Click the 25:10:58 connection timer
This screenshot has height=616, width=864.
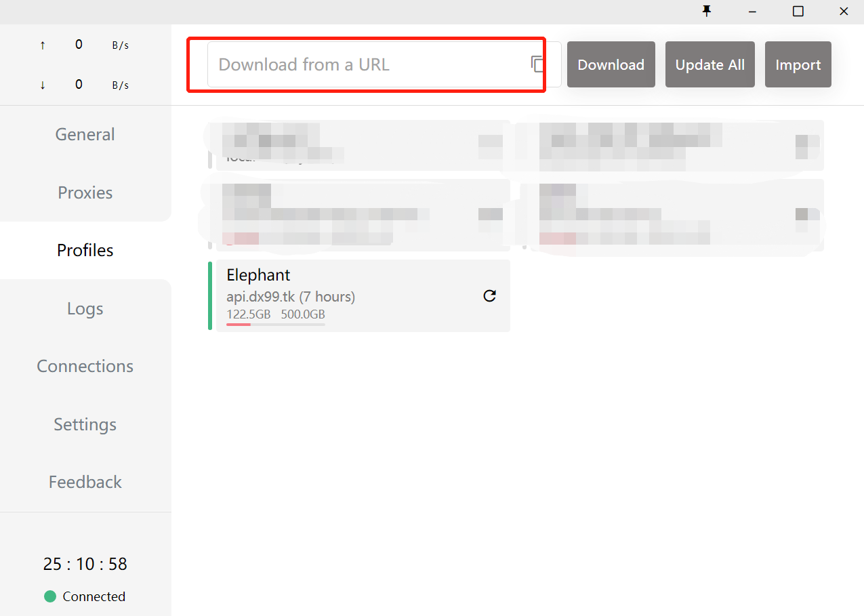pos(85,564)
